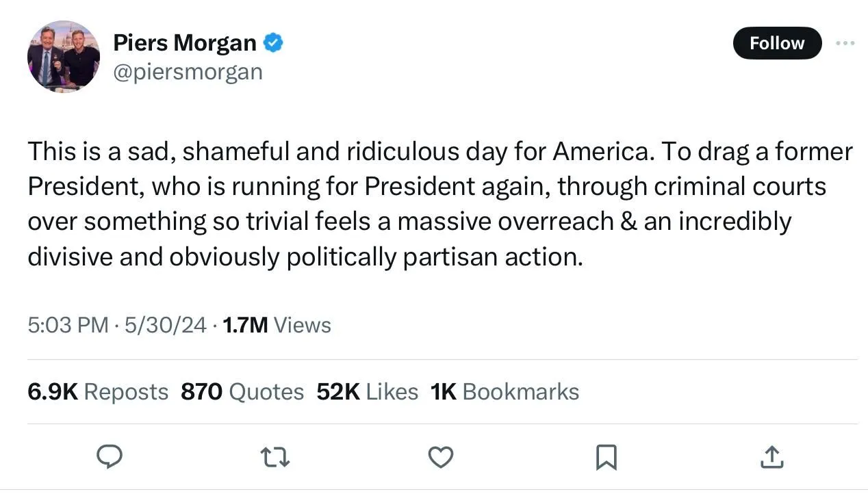This screenshot has width=868, height=494.
Task: Click the 1K Bookmarks count
Action: (x=505, y=391)
